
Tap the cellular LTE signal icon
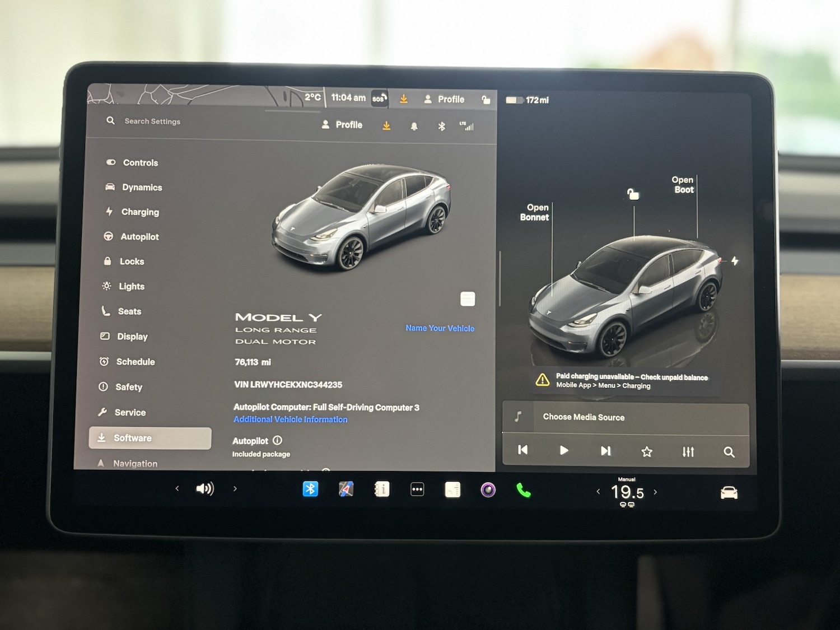tap(468, 125)
